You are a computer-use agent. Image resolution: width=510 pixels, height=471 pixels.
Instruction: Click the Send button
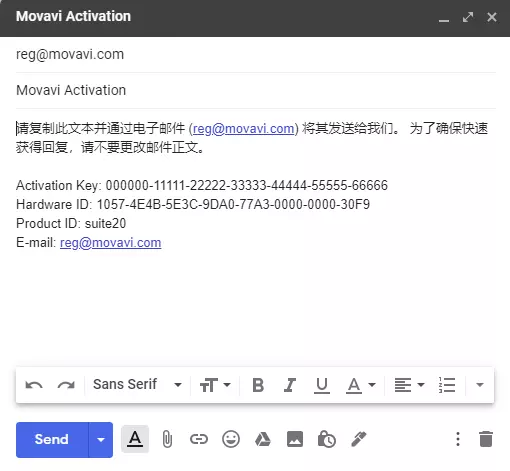coord(52,440)
